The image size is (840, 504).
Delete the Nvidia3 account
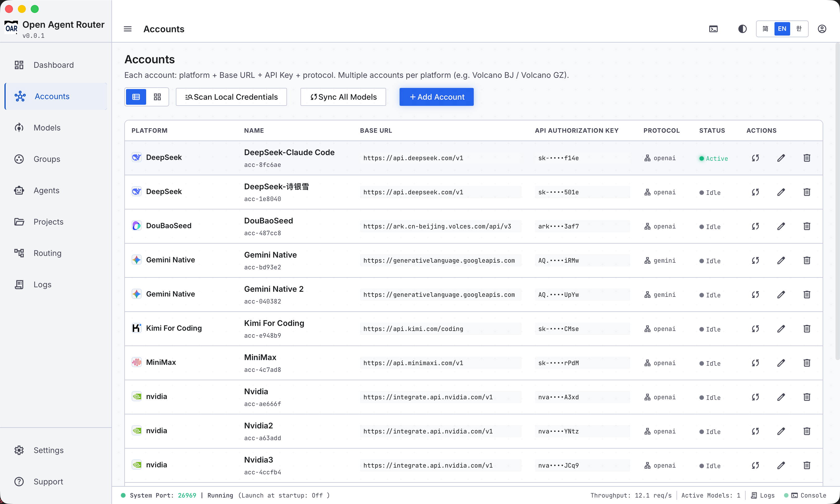tap(807, 465)
